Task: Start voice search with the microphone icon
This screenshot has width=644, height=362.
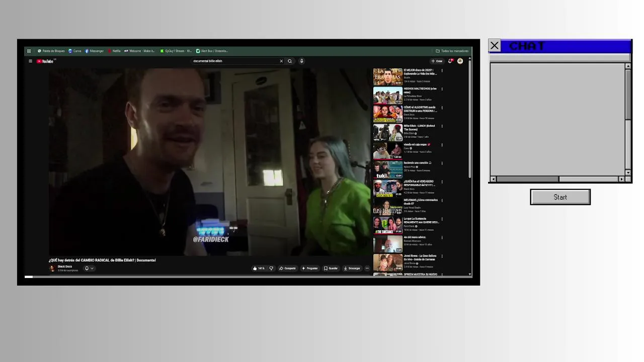Action: (x=301, y=61)
